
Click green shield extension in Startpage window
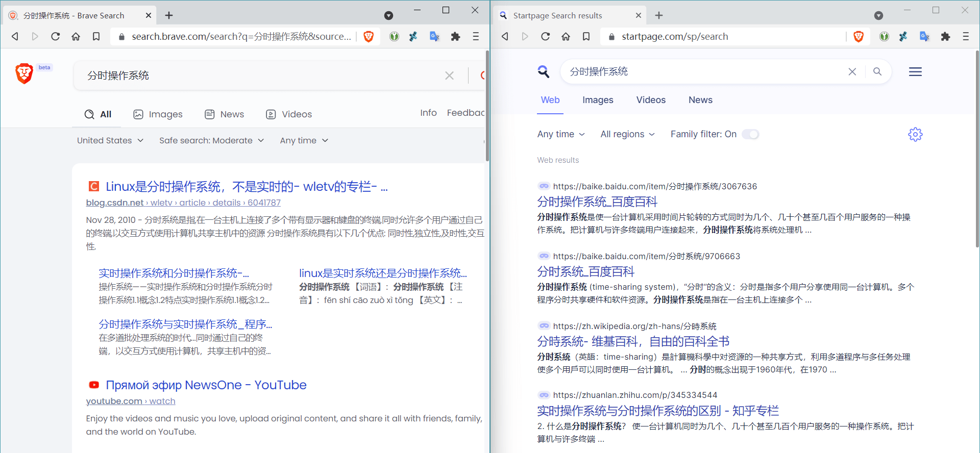pyautogui.click(x=884, y=36)
